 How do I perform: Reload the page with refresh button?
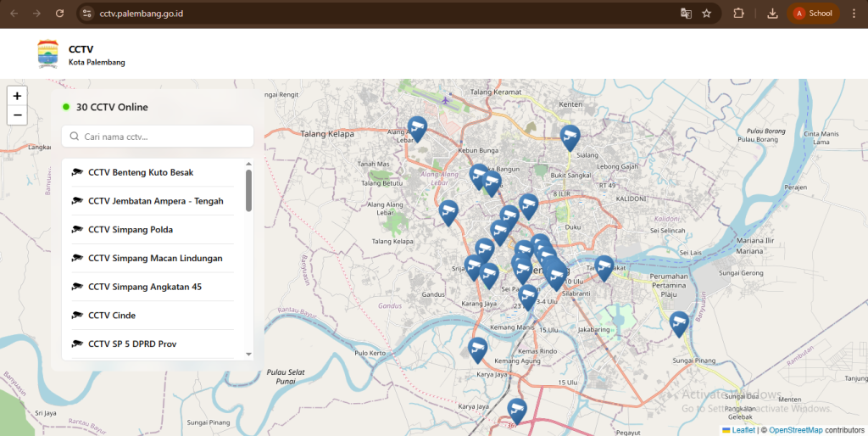[x=59, y=14]
